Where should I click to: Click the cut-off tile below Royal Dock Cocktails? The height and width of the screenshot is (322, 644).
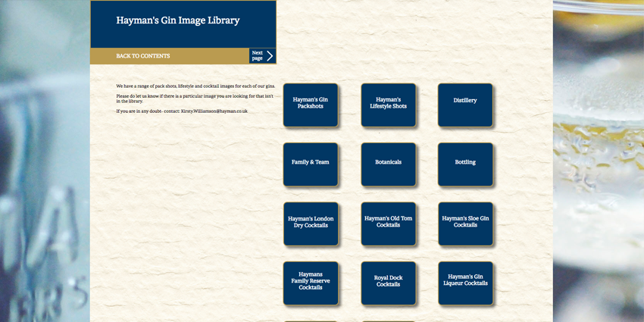tap(388, 320)
